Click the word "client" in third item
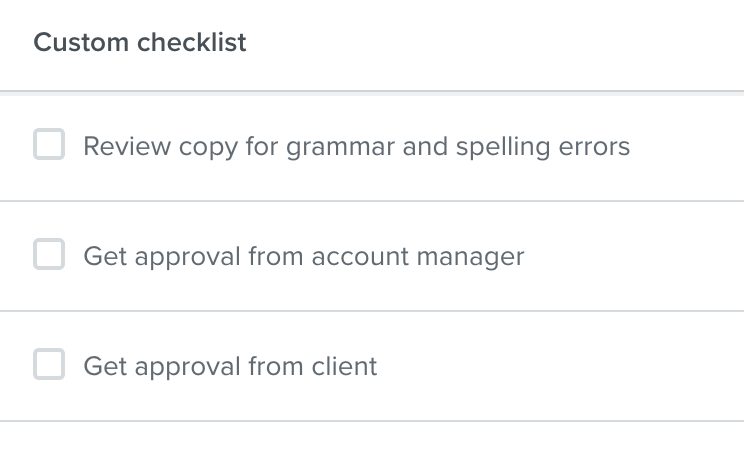Screen dimensions: 744x452 344,367
